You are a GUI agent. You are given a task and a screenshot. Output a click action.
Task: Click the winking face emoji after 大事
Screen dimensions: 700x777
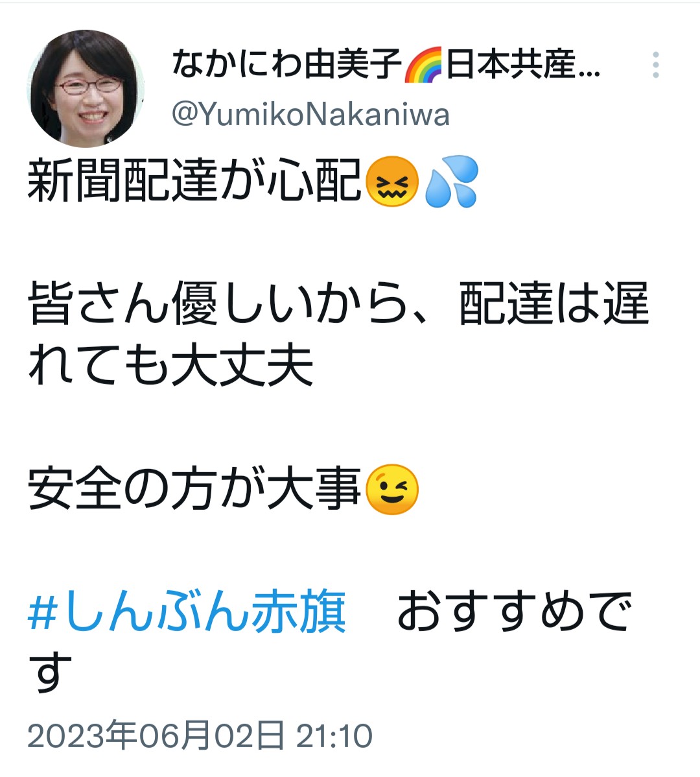[x=391, y=490]
